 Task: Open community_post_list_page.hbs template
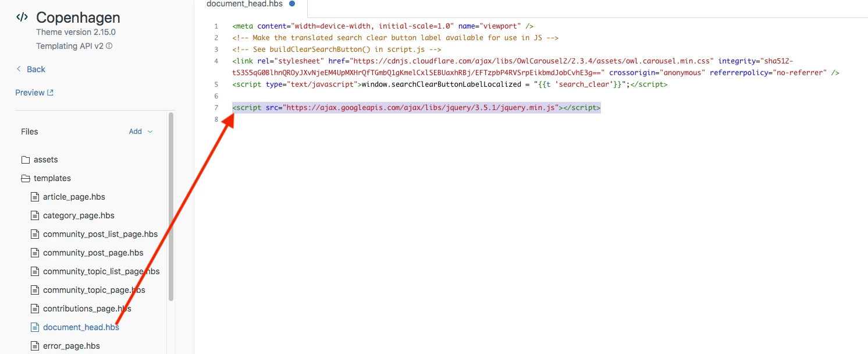(100, 234)
